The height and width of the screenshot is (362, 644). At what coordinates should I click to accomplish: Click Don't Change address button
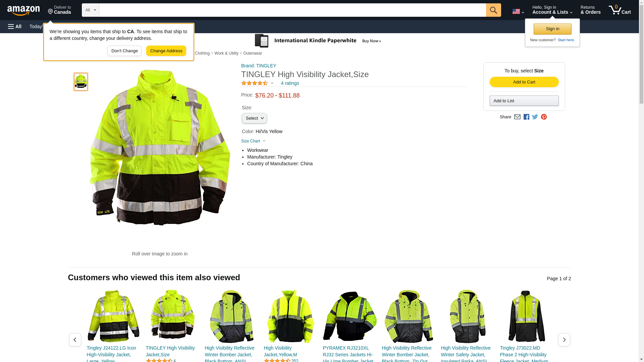click(124, 51)
